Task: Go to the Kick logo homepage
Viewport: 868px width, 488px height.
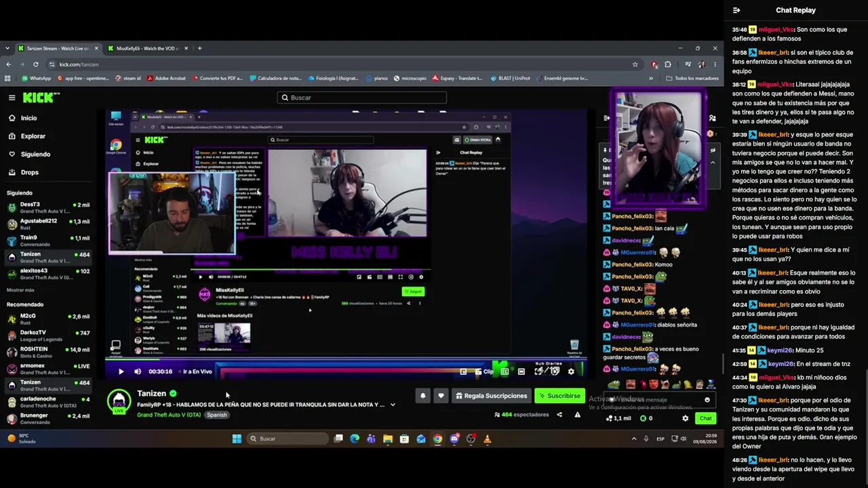Action: point(41,98)
